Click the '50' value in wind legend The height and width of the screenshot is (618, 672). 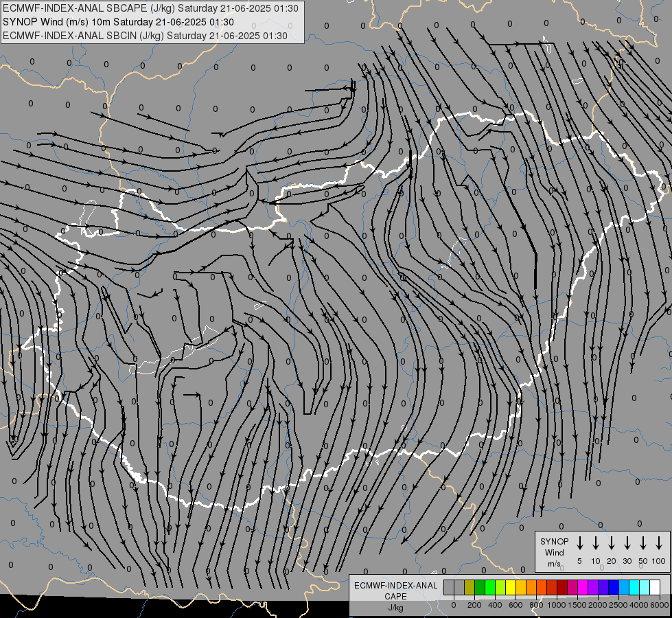pyautogui.click(x=643, y=561)
